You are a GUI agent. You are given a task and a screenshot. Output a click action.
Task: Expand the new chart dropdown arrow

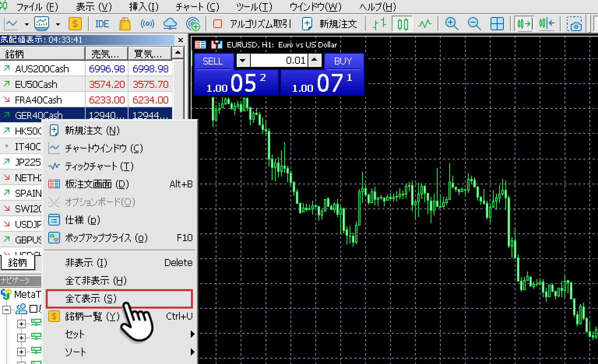[26, 24]
